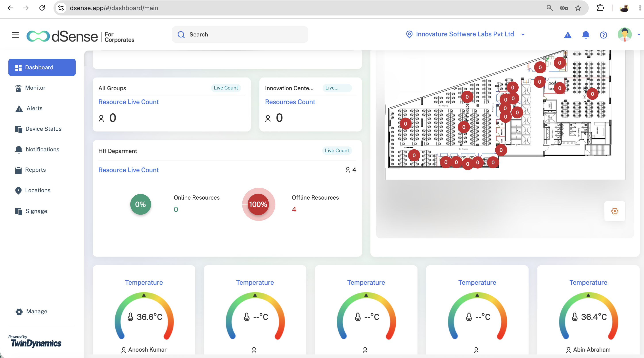Click the browser zoom magnifier icon

[x=550, y=8]
